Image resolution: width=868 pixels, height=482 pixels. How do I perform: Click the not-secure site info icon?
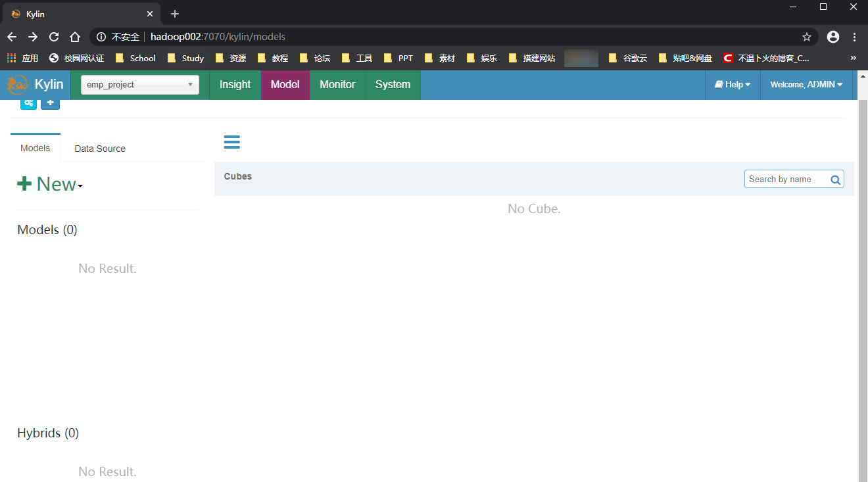[x=101, y=37]
